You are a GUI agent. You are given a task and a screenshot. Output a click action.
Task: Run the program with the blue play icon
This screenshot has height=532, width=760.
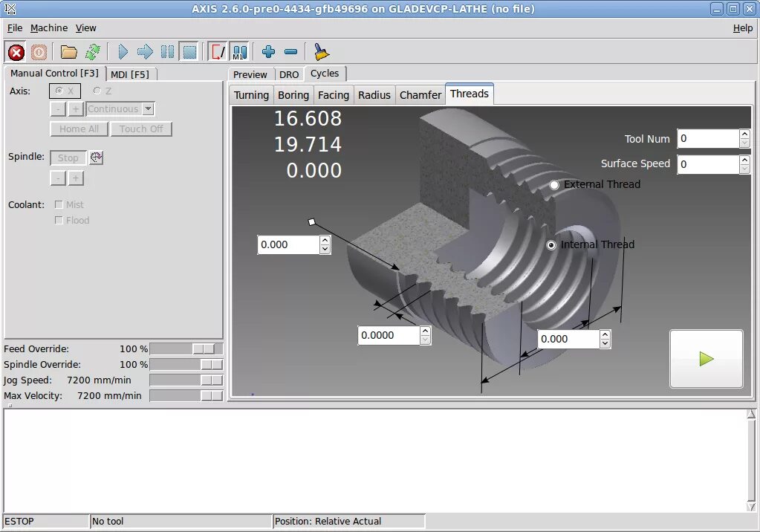click(x=123, y=52)
